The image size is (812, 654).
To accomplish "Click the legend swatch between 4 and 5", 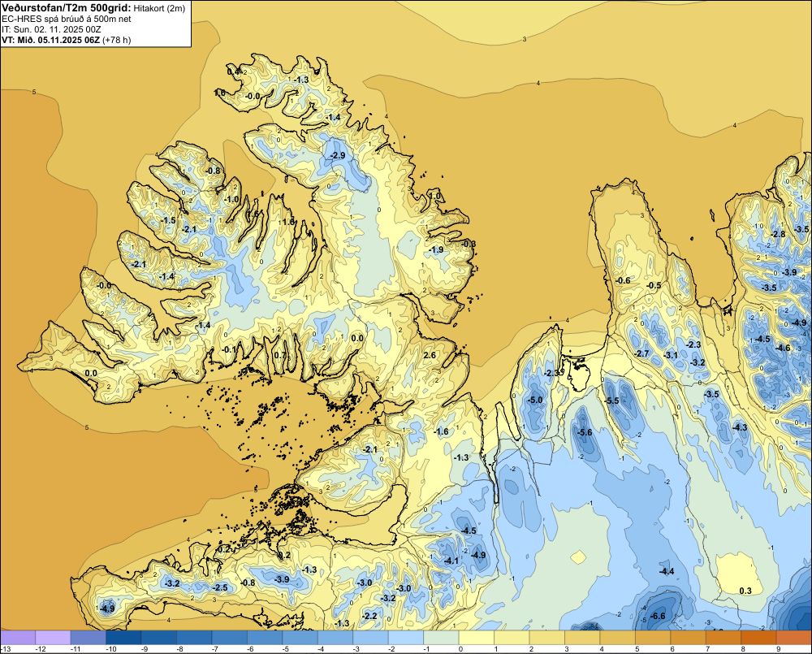I will tap(618, 638).
